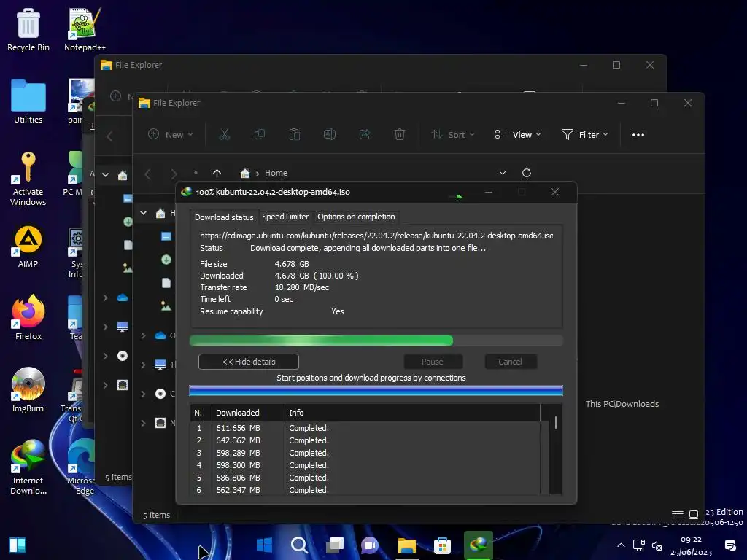
Task: Open Task View on the taskbar
Action: (x=335, y=545)
